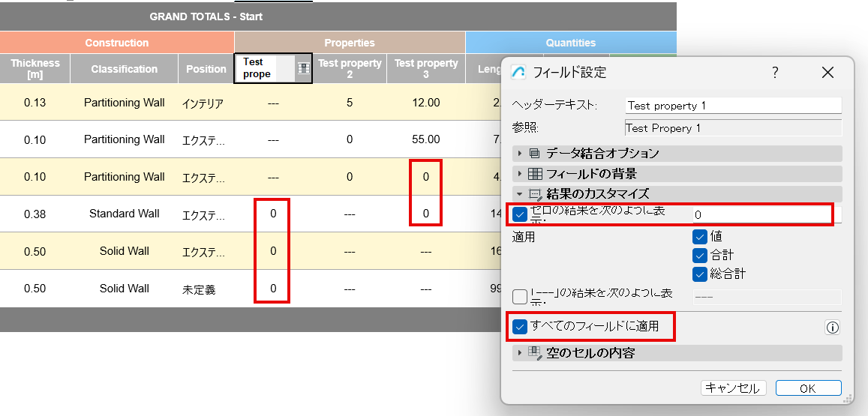Click the 12.00 cell in Test property 3
This screenshot has width=868, height=416.
(425, 103)
